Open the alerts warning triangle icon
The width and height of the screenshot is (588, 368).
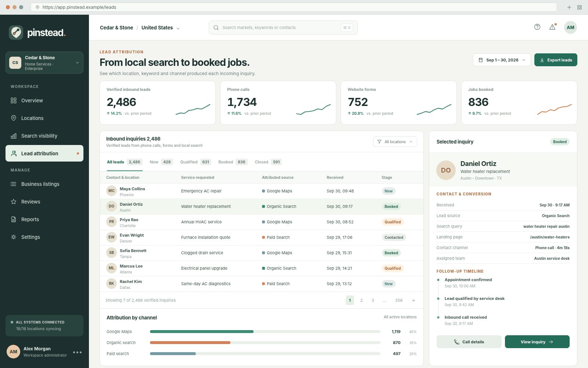point(552,27)
